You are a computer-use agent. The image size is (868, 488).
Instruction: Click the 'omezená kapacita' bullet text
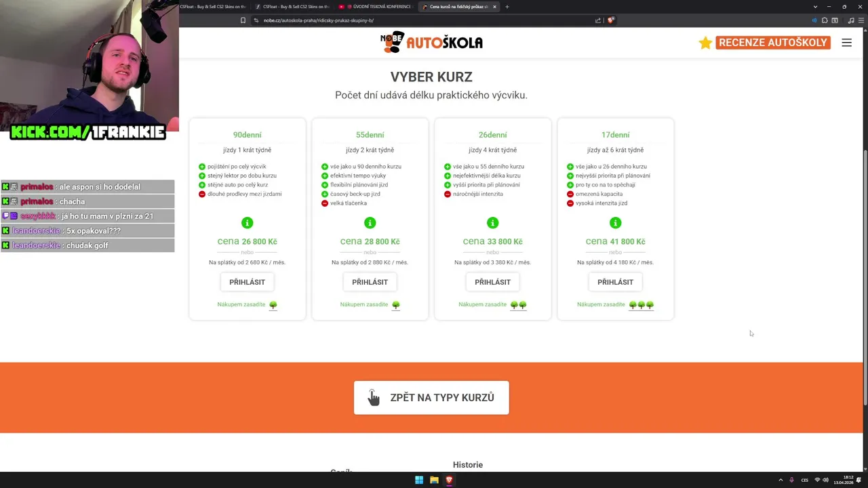pos(599,194)
